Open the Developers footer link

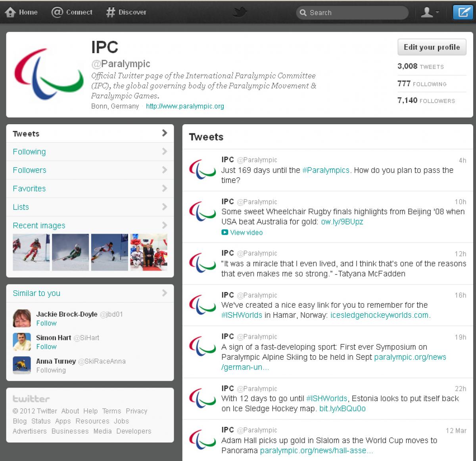134,431
